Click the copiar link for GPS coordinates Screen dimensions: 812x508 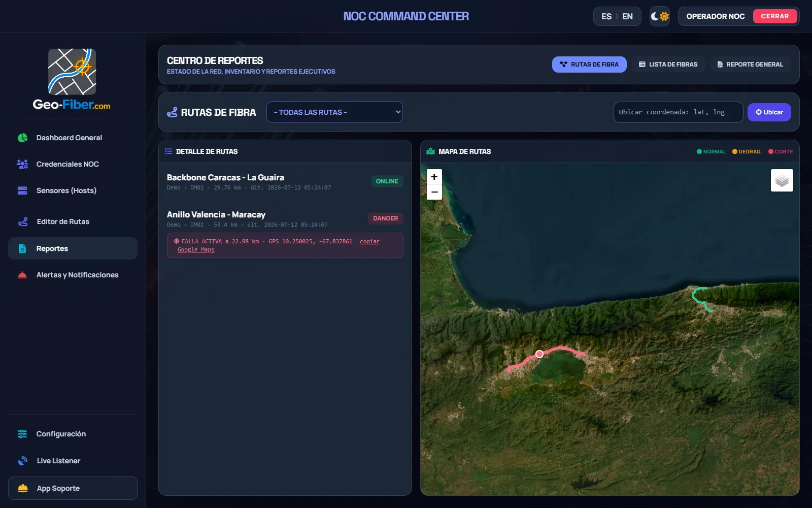pos(369,241)
